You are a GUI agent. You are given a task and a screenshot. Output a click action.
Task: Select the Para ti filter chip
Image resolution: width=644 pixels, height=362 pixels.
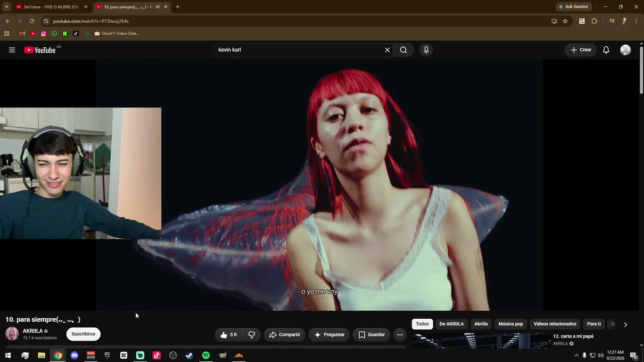click(594, 324)
